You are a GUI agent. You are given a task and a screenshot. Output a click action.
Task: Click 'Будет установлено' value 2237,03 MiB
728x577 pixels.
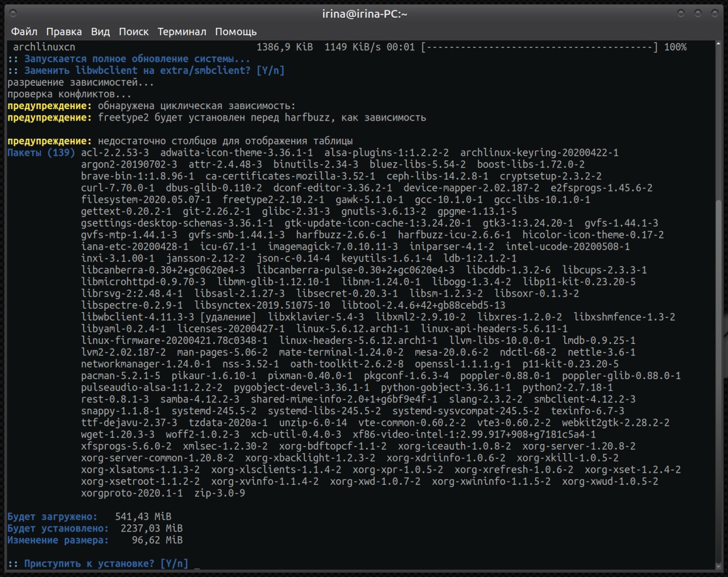point(152,529)
